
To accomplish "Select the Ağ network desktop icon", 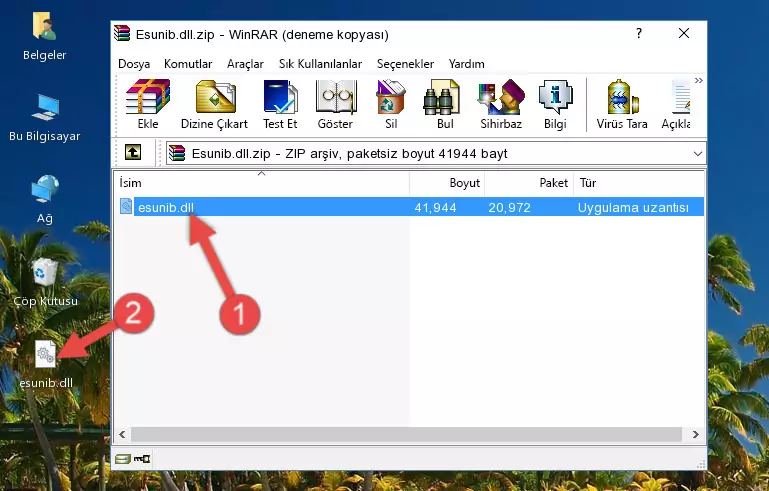I will (45, 199).
